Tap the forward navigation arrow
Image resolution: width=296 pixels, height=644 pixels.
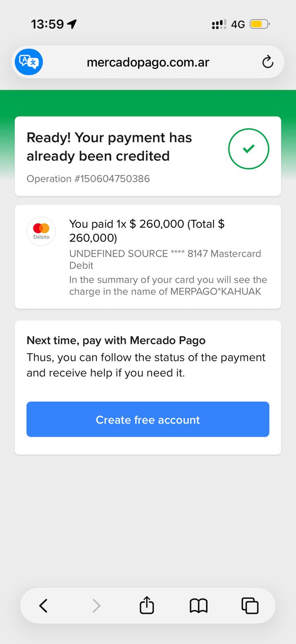tap(96, 605)
